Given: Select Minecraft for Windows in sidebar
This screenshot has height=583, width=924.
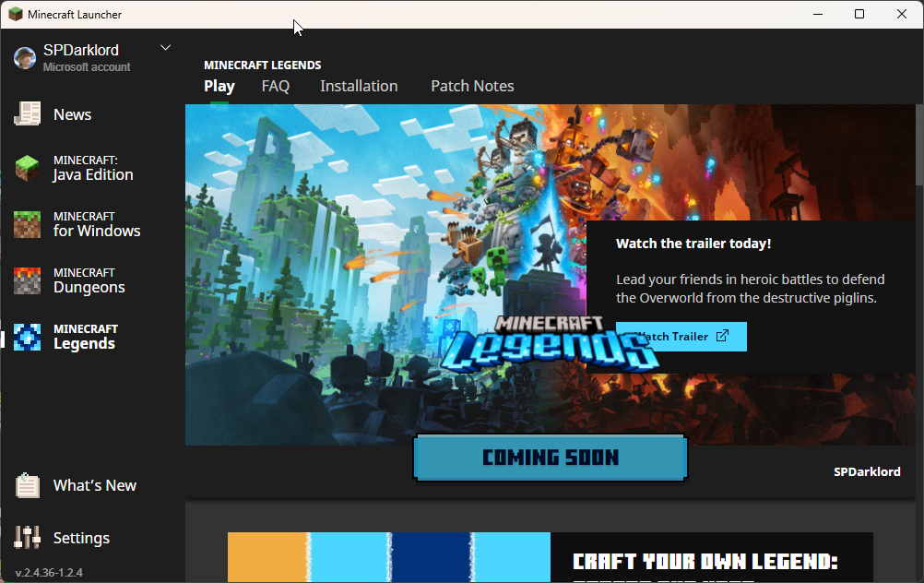Looking at the screenshot, I should pyautogui.click(x=97, y=224).
